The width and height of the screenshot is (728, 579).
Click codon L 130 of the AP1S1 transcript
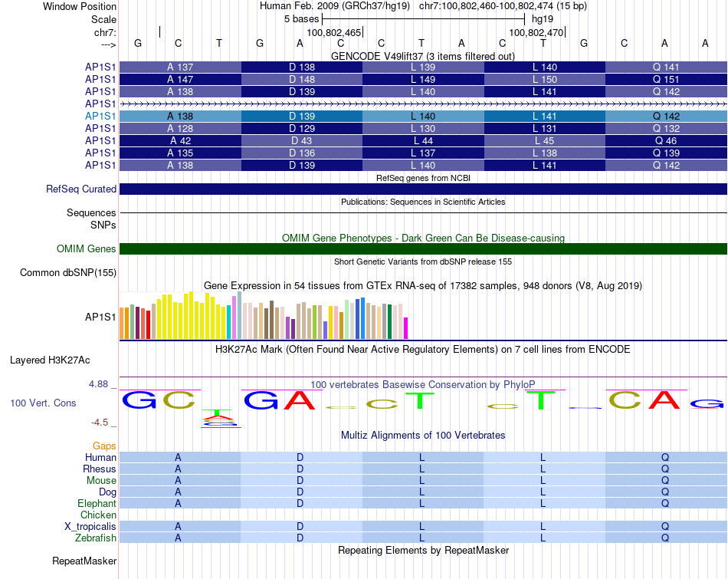pos(423,128)
